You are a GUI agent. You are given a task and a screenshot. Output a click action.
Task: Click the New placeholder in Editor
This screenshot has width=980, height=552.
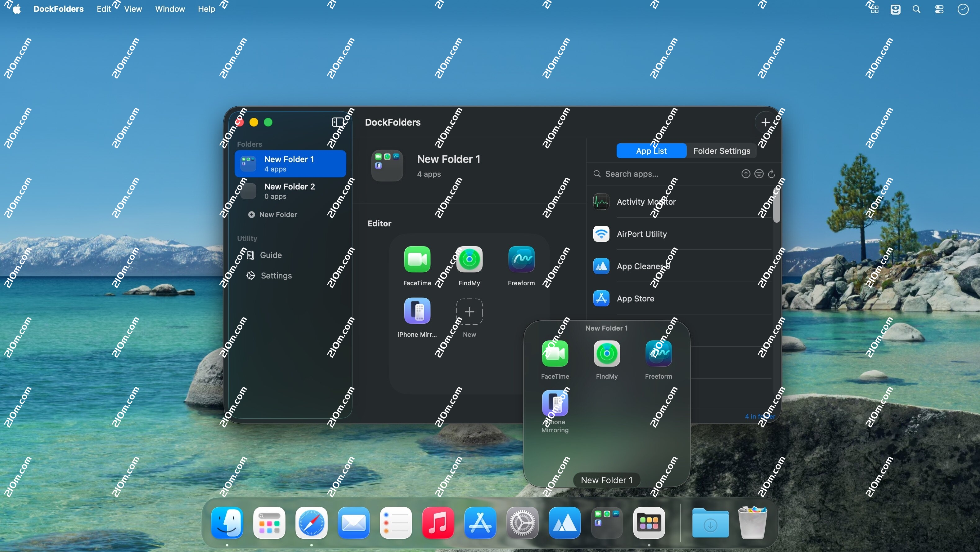pyautogui.click(x=470, y=312)
